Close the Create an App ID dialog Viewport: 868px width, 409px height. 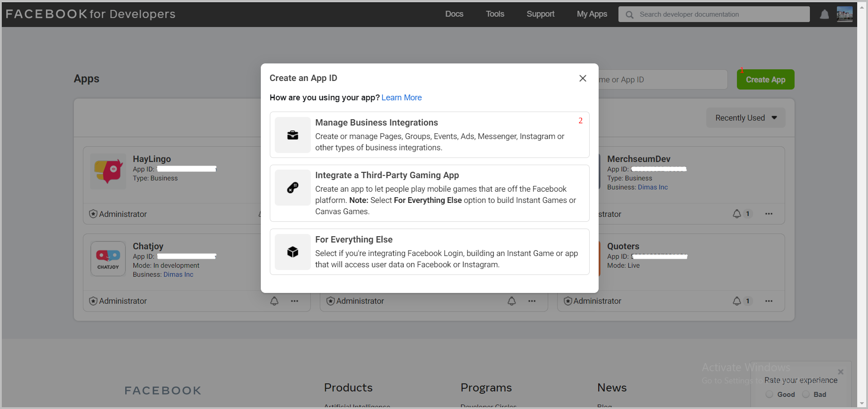582,78
